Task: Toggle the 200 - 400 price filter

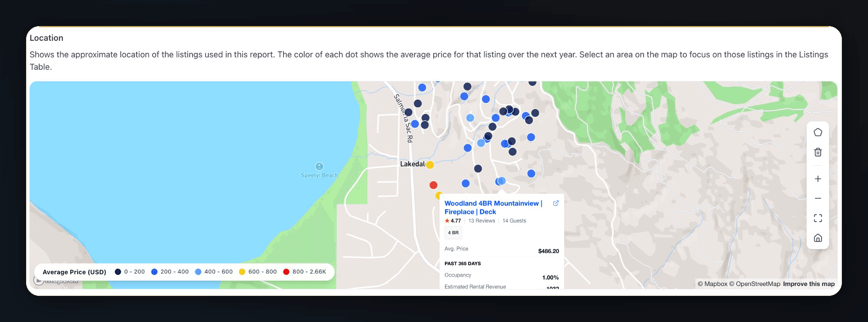Action: click(x=154, y=271)
